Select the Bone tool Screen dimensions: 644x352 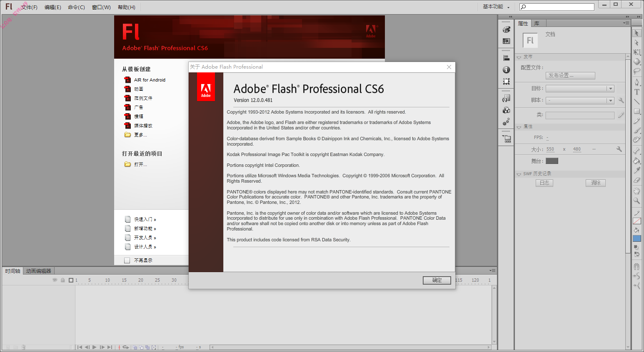click(637, 151)
